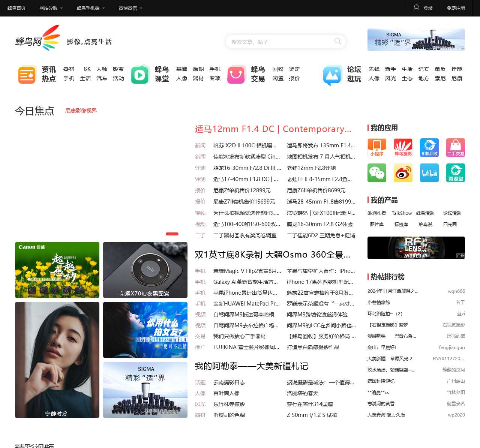480x448 pixels.
Task: Expand the 网站导航 dropdown
Action: coord(48,8)
